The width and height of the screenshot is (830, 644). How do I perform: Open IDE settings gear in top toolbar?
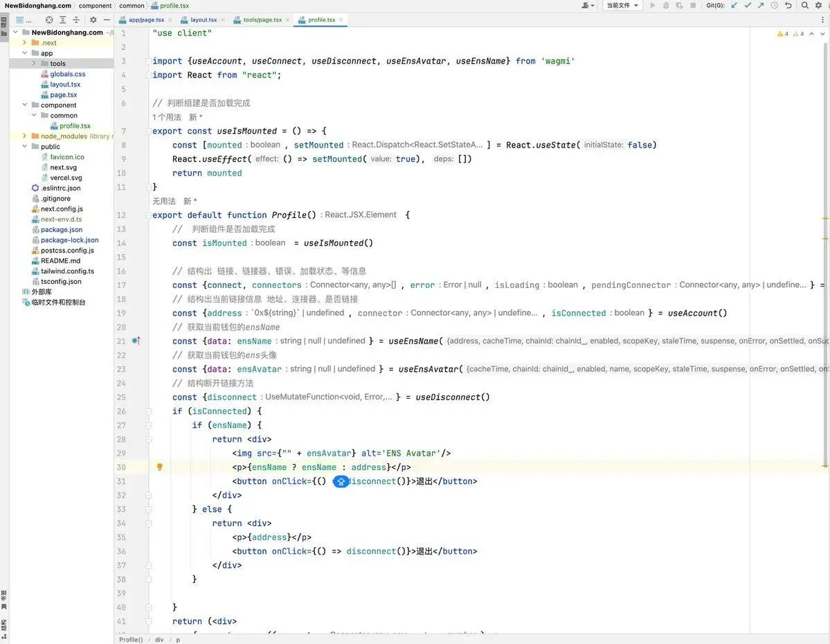[x=818, y=6]
